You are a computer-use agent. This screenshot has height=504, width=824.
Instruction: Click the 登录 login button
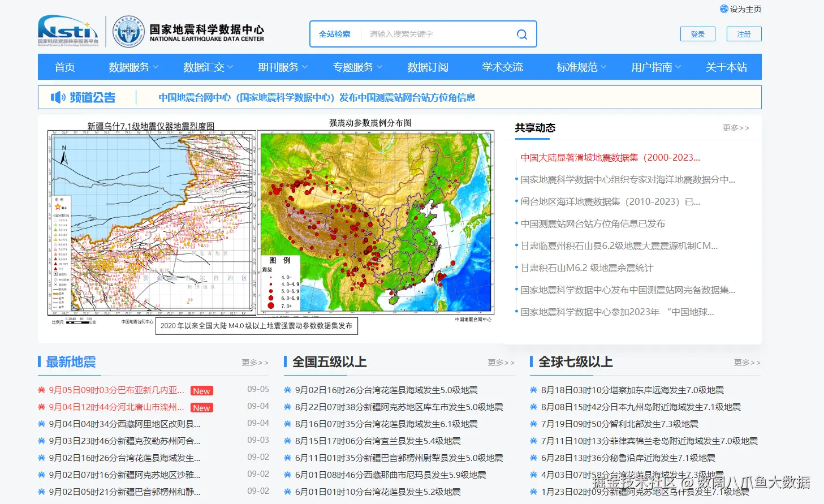tap(698, 34)
